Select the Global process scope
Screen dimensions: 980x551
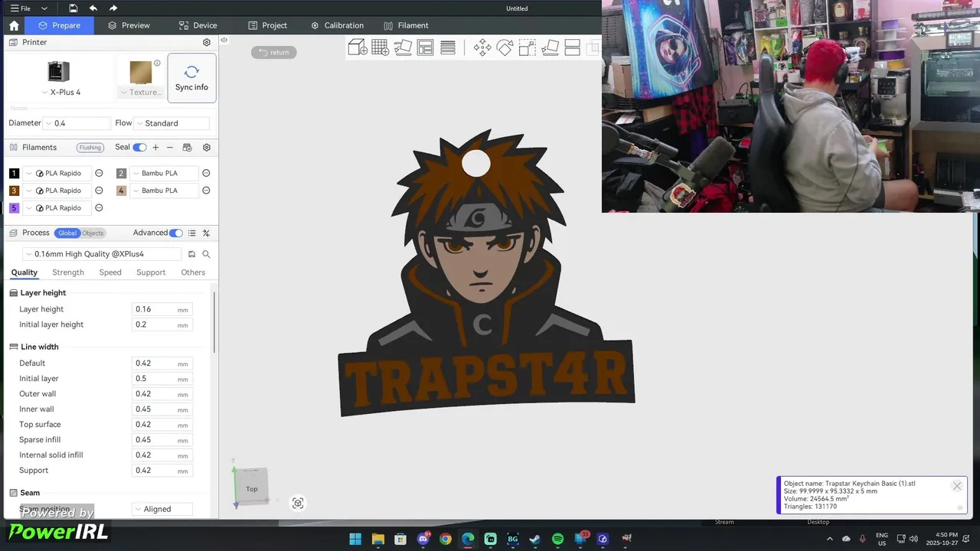67,233
